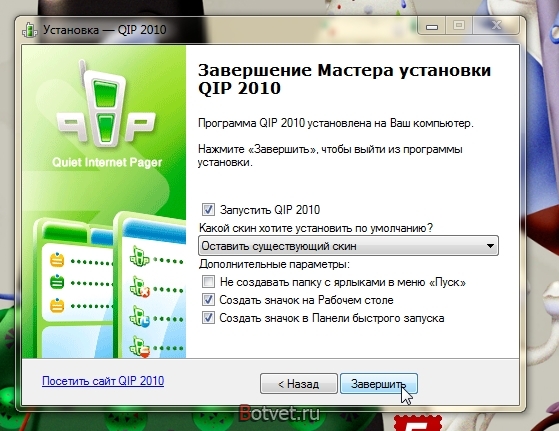Click the QIP installer title bar icon
Screen dimensions: 559x431
pyautogui.click(x=30, y=30)
